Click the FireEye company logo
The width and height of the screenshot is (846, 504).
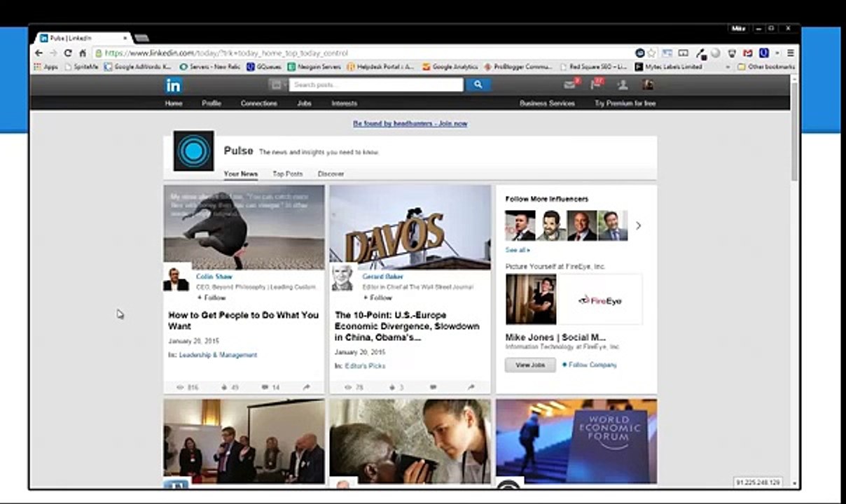coord(599,300)
